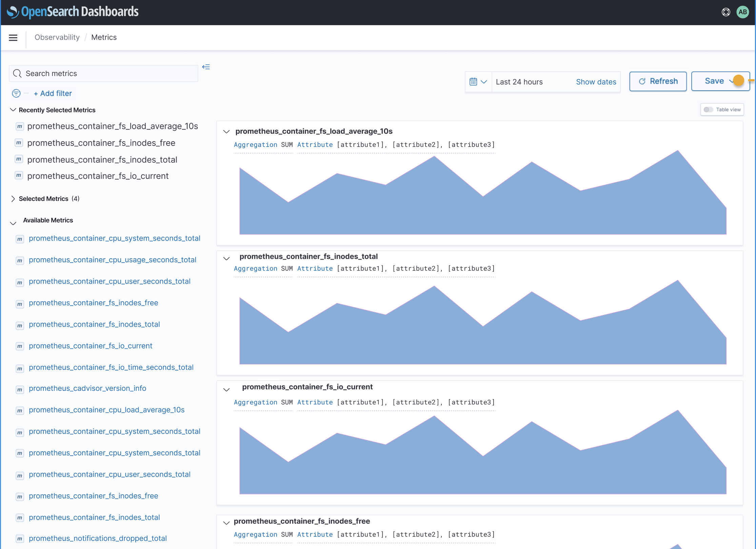
Task: Open the help feedback icon top right
Action: [726, 12]
